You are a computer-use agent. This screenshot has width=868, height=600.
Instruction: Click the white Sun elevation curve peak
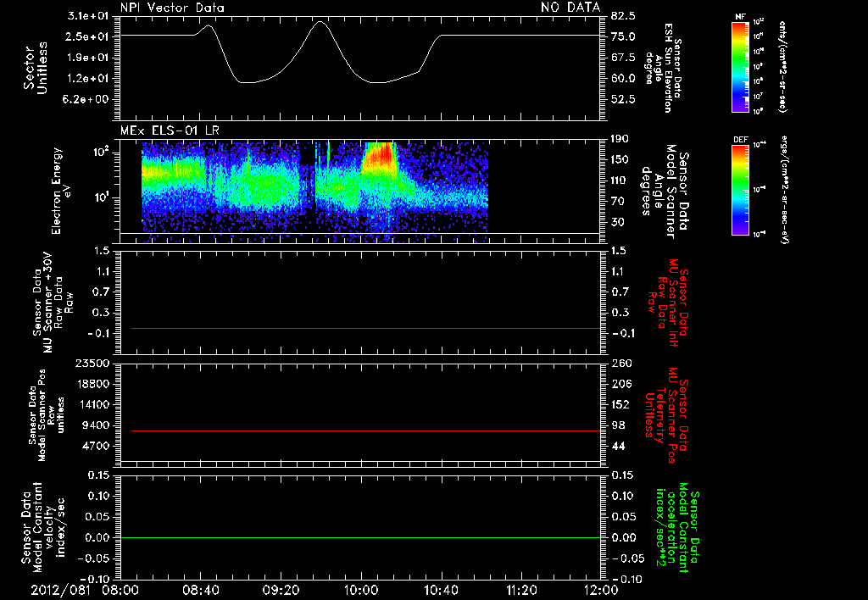click(x=320, y=22)
